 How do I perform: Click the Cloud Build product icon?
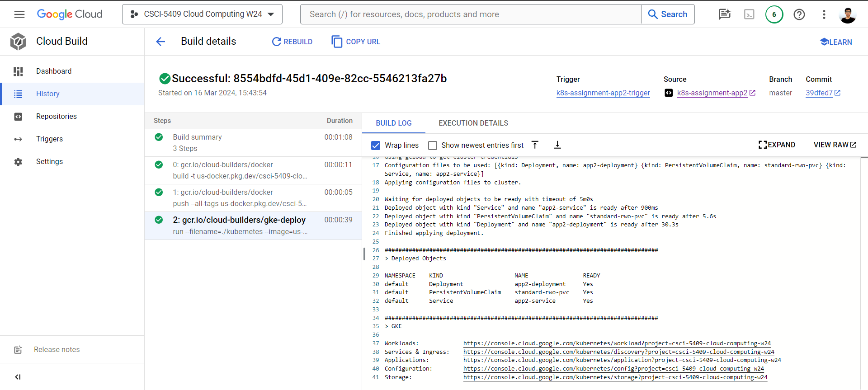(18, 41)
